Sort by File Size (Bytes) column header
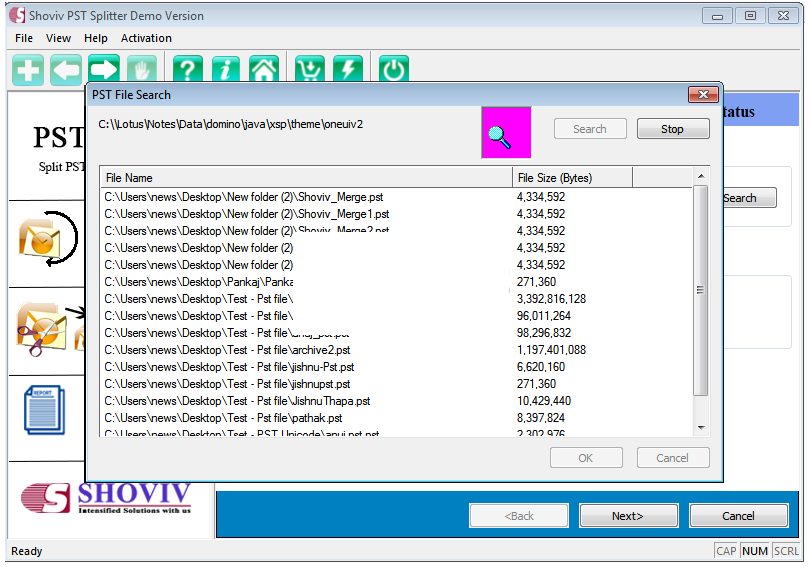810x567 pixels. point(572,178)
